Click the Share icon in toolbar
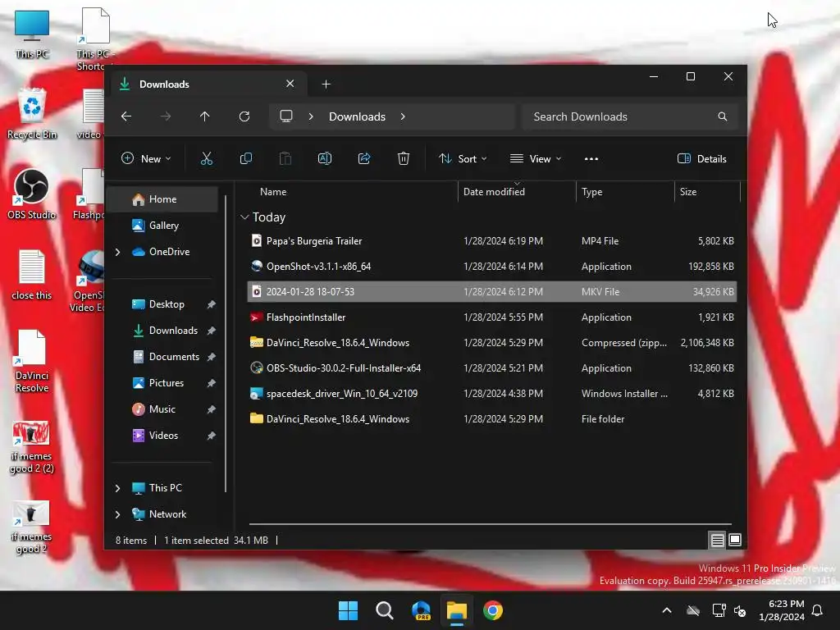840x630 pixels. (x=364, y=158)
